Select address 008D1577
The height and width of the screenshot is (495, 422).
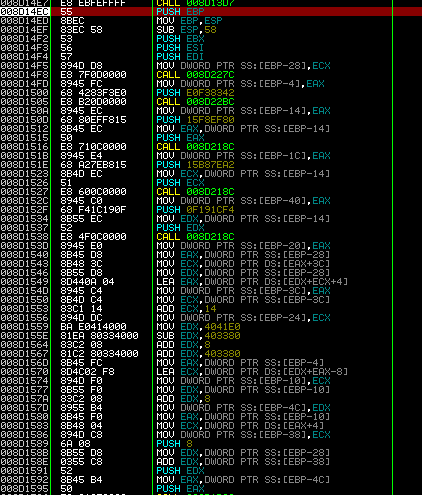pos(25,390)
